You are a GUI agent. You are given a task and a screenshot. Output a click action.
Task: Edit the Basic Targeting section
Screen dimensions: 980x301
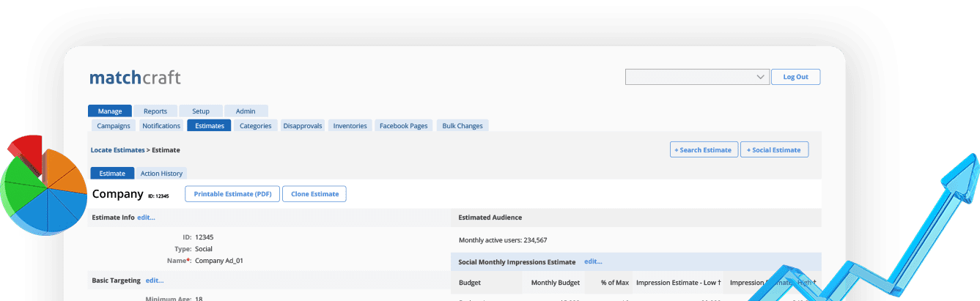click(x=155, y=280)
